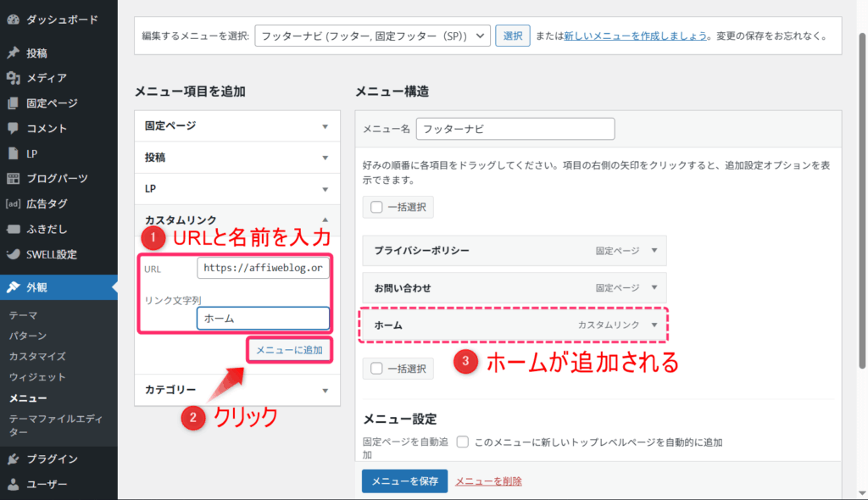The height and width of the screenshot is (500, 868).
Task: Click into the URL input field
Action: [263, 268]
